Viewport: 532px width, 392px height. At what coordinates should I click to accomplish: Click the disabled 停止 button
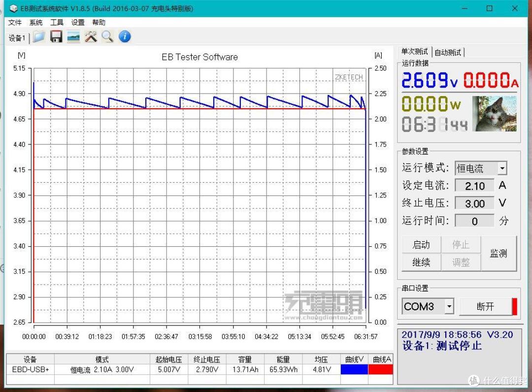click(x=461, y=244)
